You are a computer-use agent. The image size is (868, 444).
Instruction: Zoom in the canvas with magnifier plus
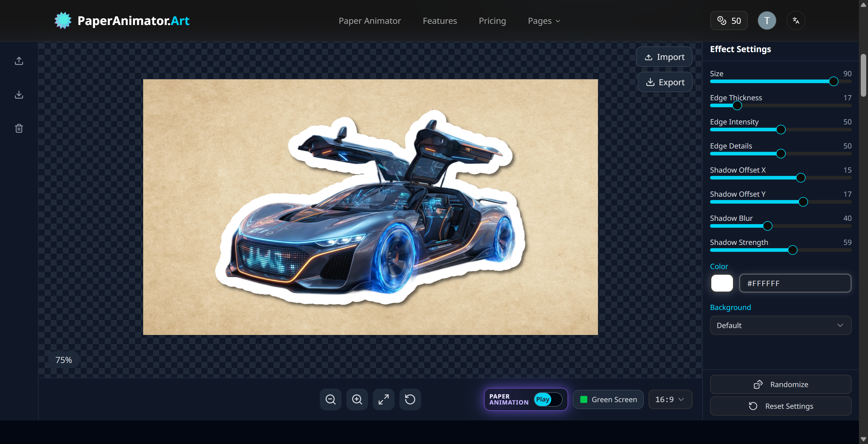[357, 399]
